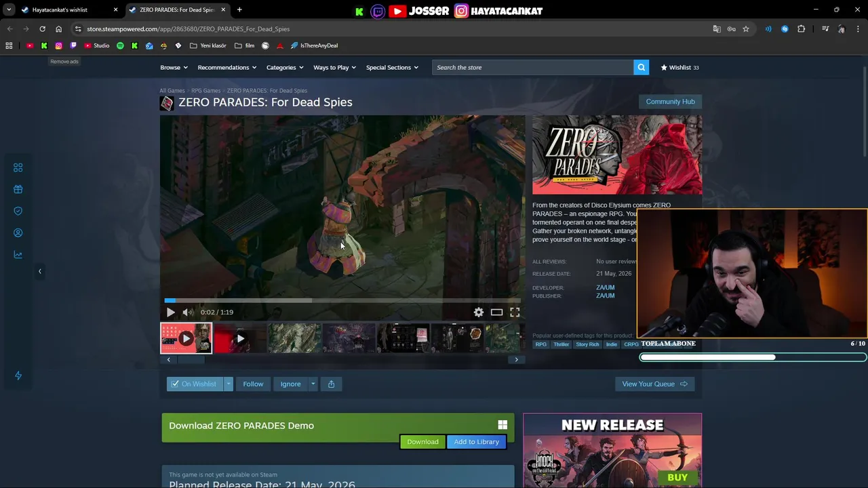Open the Chrome tab search dropdown

[x=9, y=9]
